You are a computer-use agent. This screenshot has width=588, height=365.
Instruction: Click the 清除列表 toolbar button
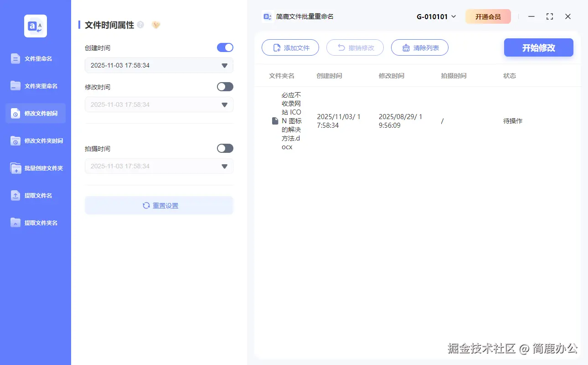tap(419, 47)
